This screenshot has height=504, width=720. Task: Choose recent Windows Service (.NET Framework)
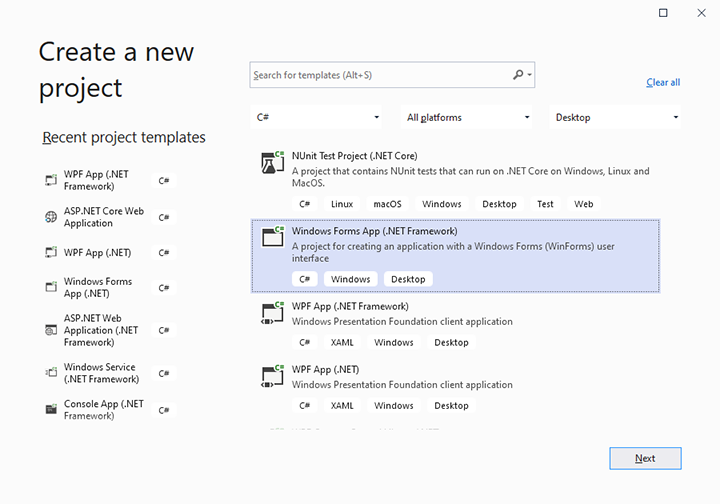pyautogui.click(x=110, y=372)
